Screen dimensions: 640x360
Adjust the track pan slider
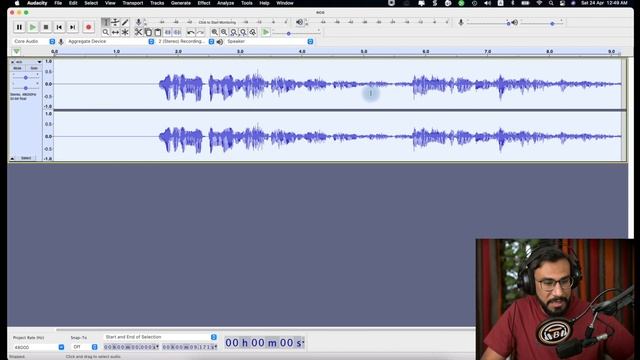(26, 88)
